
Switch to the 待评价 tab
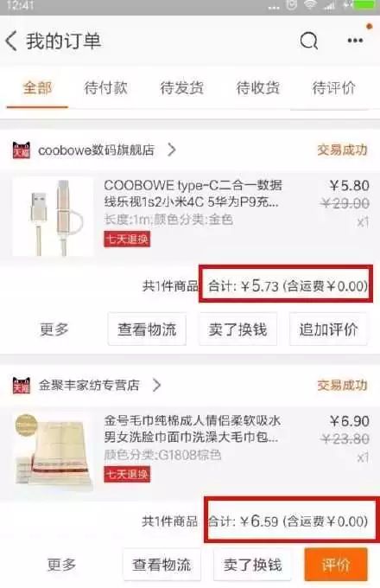click(x=334, y=88)
